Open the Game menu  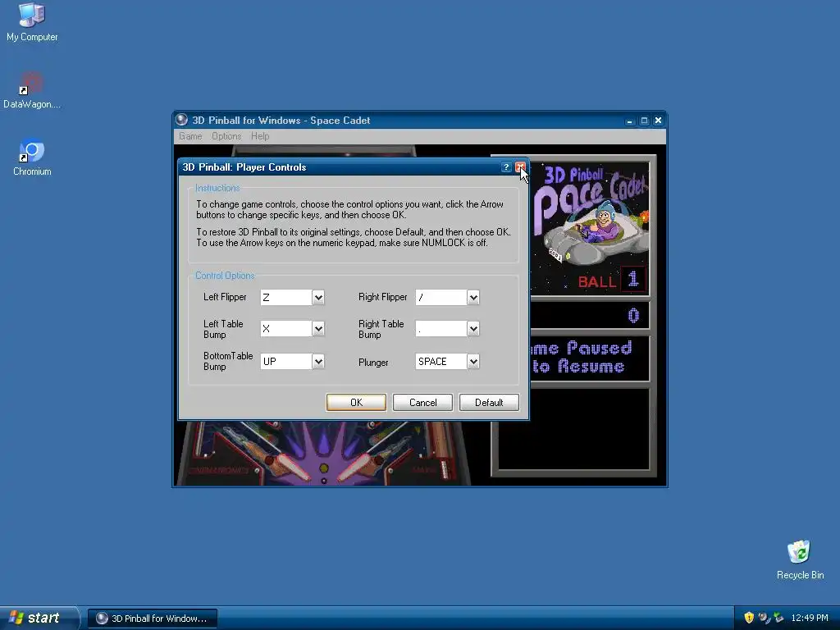click(x=190, y=136)
